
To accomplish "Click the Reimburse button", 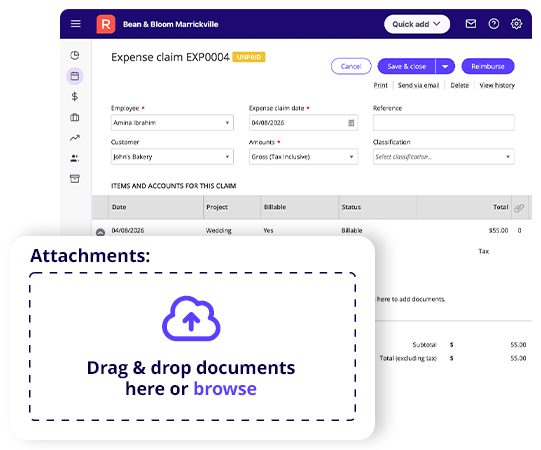I will [488, 66].
